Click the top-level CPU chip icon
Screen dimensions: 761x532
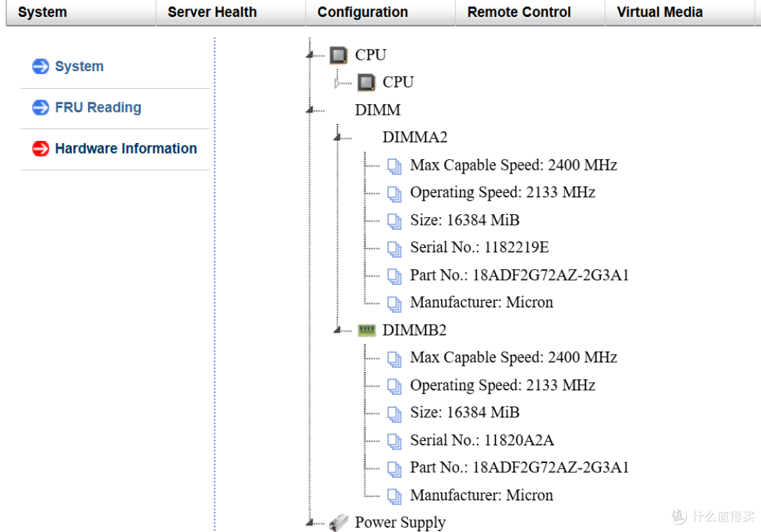tap(339, 55)
